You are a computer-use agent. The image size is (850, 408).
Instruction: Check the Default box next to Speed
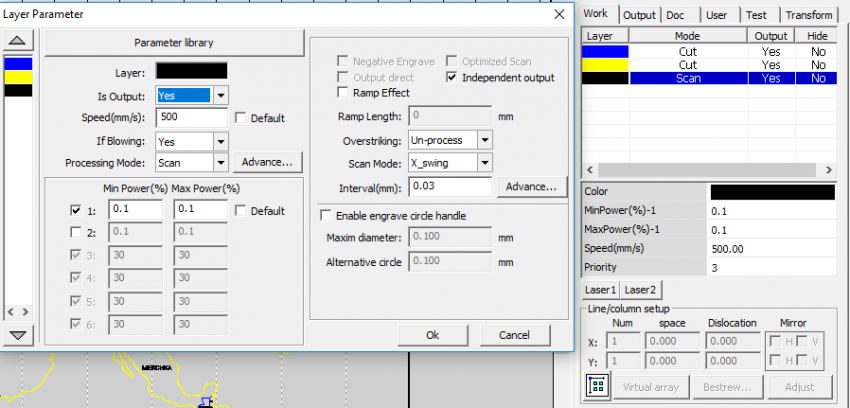(240, 118)
